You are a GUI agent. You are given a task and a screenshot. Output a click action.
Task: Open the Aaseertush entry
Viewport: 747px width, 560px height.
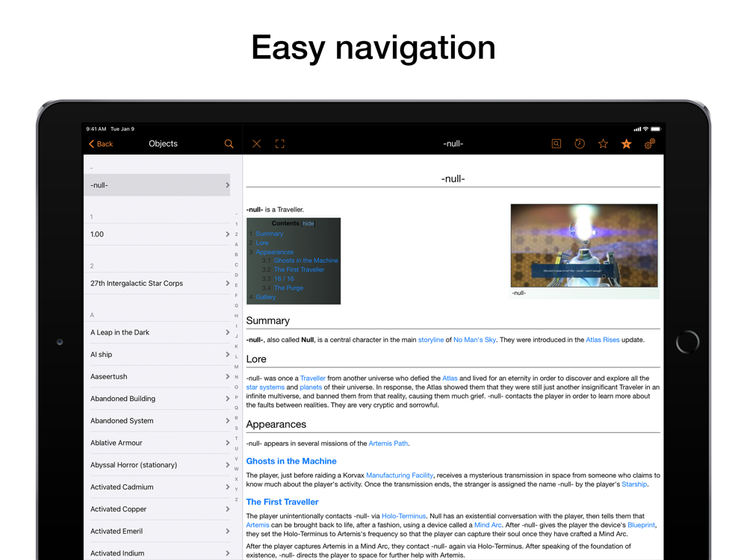[157, 376]
